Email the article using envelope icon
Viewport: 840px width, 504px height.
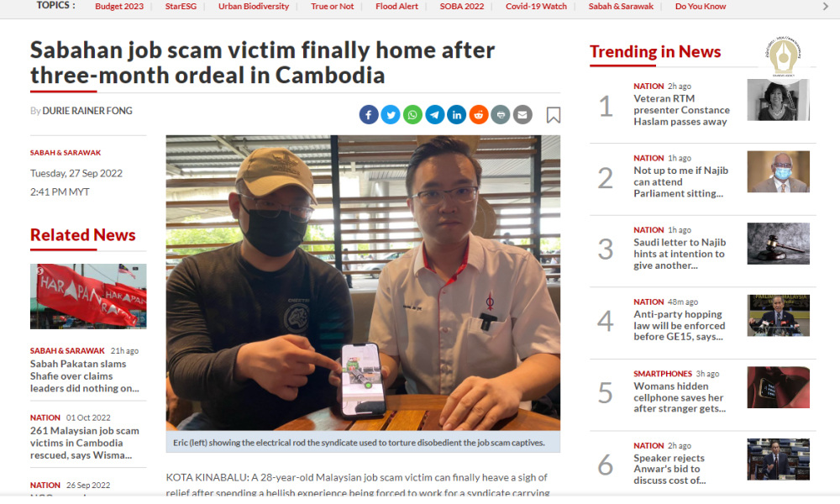click(x=522, y=114)
